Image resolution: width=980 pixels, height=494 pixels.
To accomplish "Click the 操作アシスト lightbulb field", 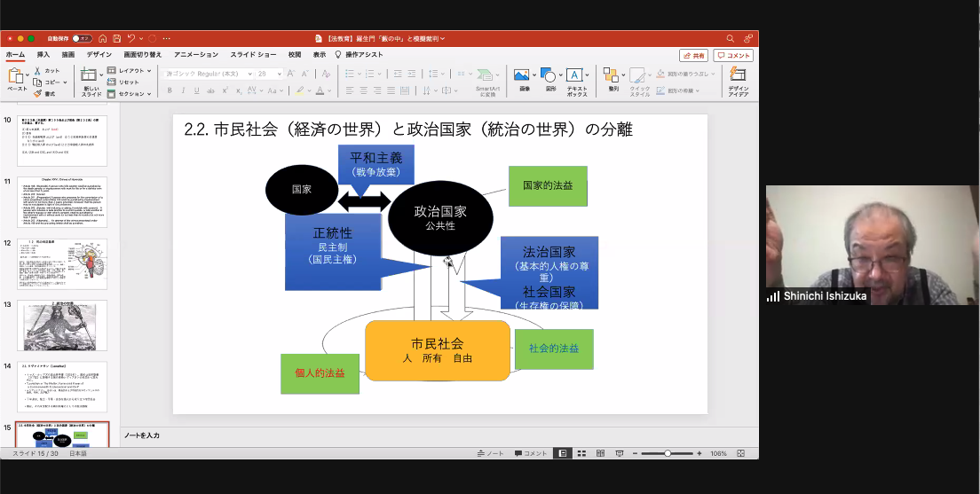I will [360, 55].
